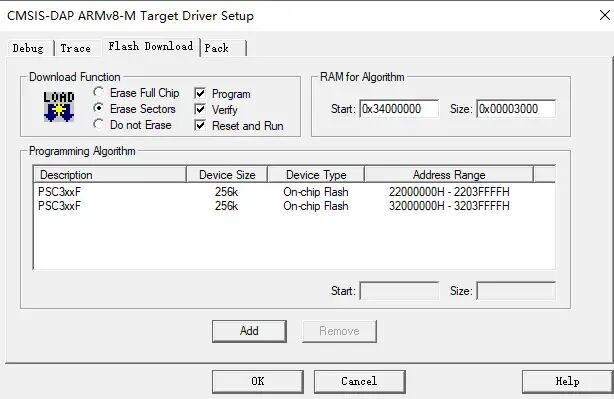
Task: Edit RAM for Algorithm Start field
Action: (x=399, y=108)
